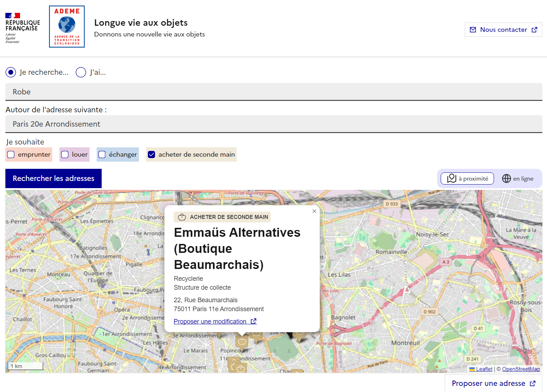Click the Paris 20e Arrondissement address field
The height and width of the screenshot is (392, 547).
pyautogui.click(x=274, y=124)
